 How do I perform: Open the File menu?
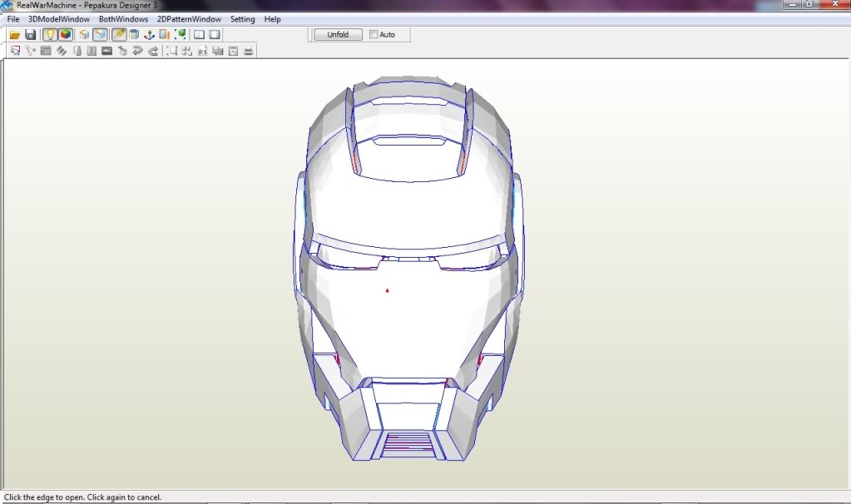coord(13,19)
